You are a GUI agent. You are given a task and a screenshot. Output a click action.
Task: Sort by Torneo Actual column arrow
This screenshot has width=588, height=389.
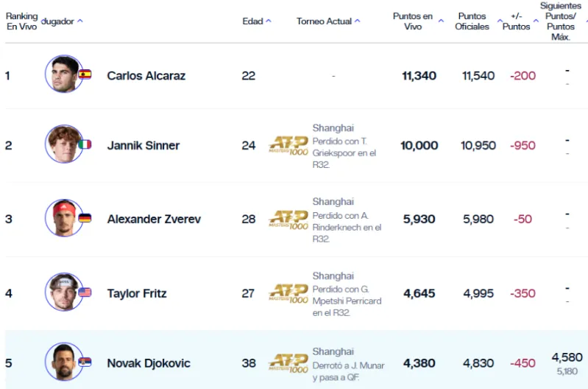point(358,21)
